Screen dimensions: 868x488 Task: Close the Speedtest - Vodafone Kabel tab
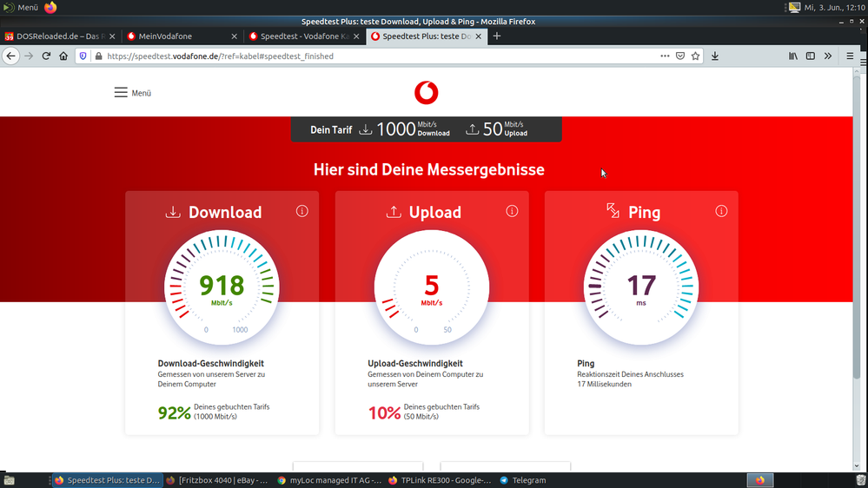(x=356, y=36)
